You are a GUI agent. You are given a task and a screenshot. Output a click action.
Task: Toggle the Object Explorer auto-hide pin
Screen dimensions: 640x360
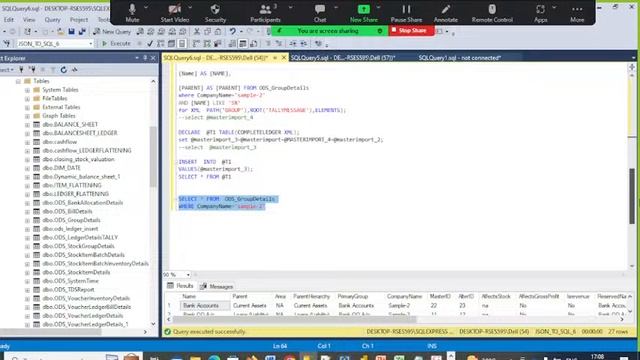[145, 58]
